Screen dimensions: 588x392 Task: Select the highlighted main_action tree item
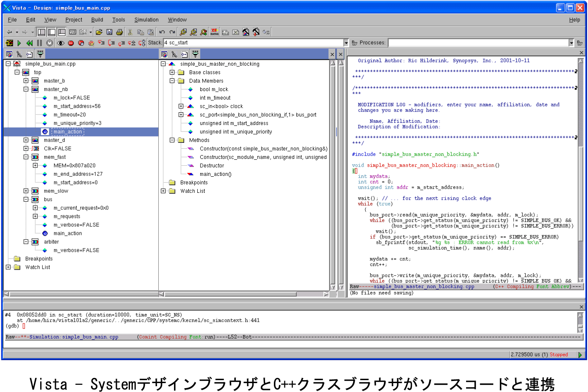(68, 132)
